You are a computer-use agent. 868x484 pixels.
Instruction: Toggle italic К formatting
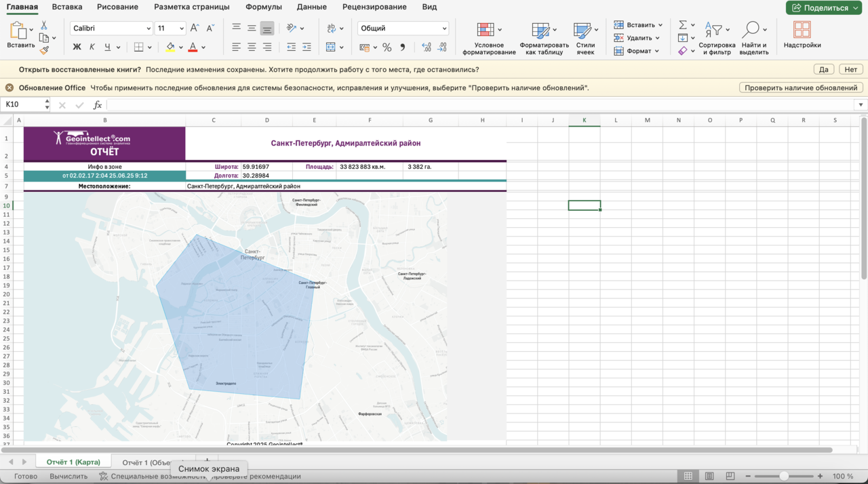(x=92, y=47)
